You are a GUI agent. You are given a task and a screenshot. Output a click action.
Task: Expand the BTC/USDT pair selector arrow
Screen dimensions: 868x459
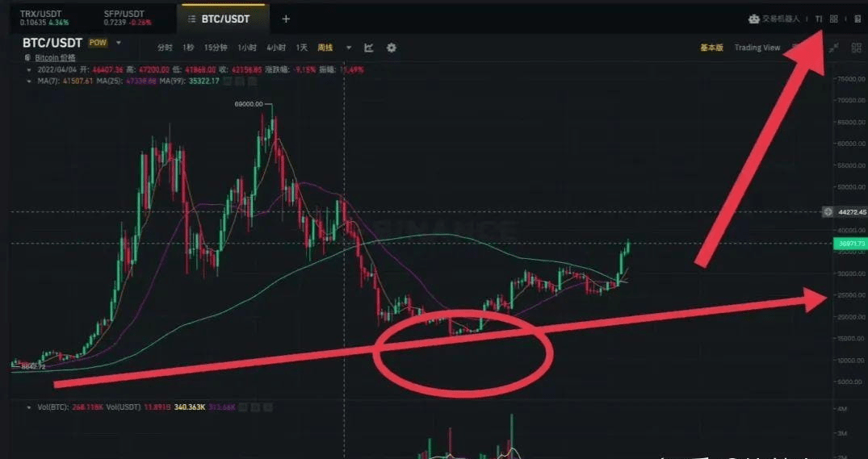[119, 43]
